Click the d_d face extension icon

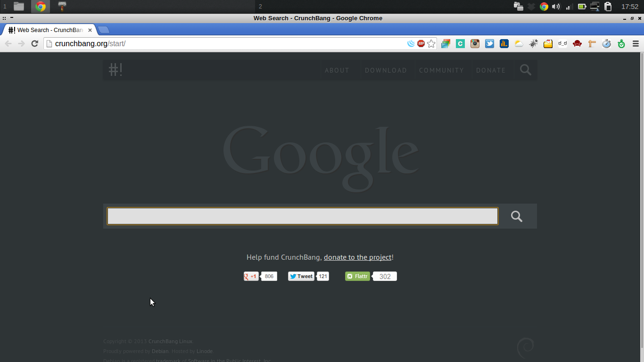tap(562, 43)
